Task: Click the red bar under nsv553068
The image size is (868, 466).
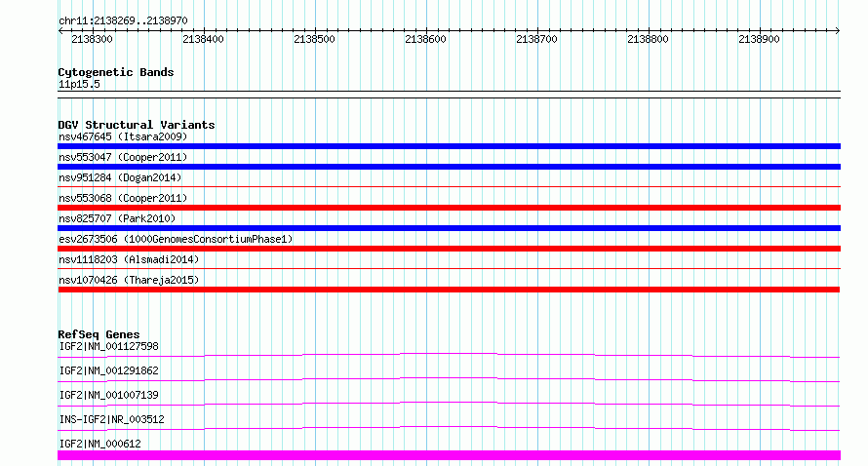Action: click(x=449, y=208)
